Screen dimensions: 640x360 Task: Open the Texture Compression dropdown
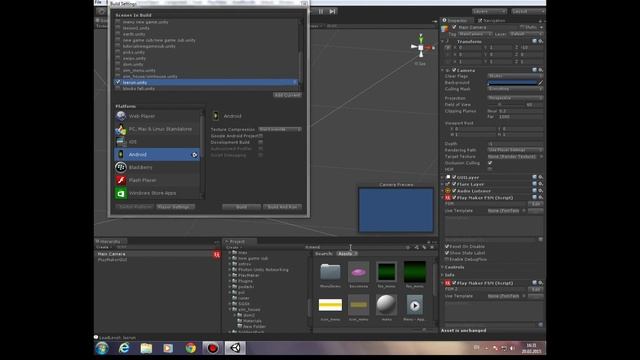(x=280, y=129)
